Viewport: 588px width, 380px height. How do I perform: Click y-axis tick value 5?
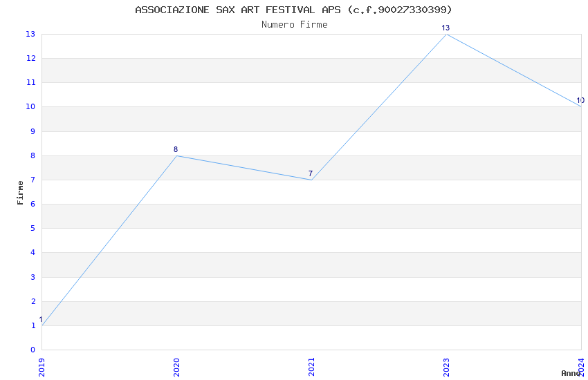(33, 229)
